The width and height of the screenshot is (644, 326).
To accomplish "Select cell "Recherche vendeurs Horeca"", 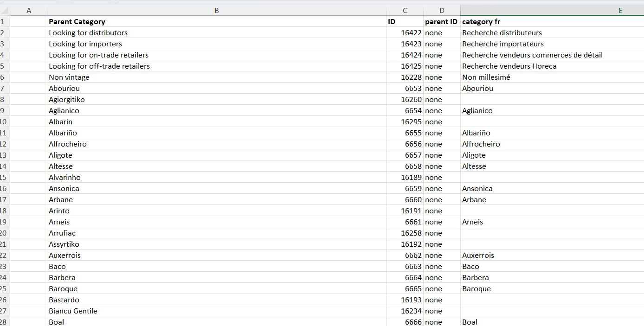I will pos(509,66).
